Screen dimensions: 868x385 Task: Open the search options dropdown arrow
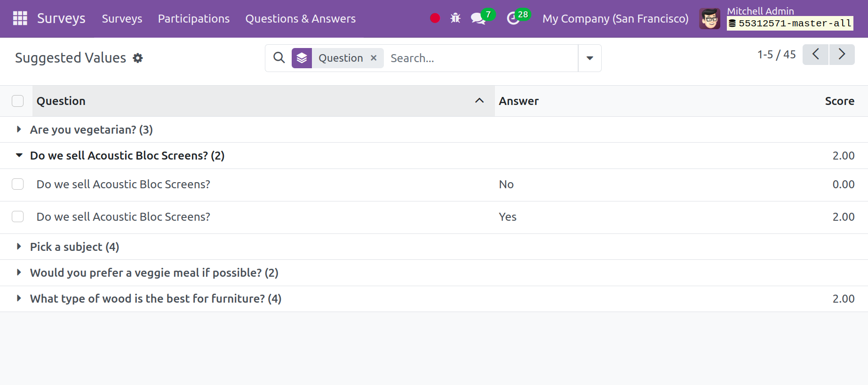click(589, 58)
